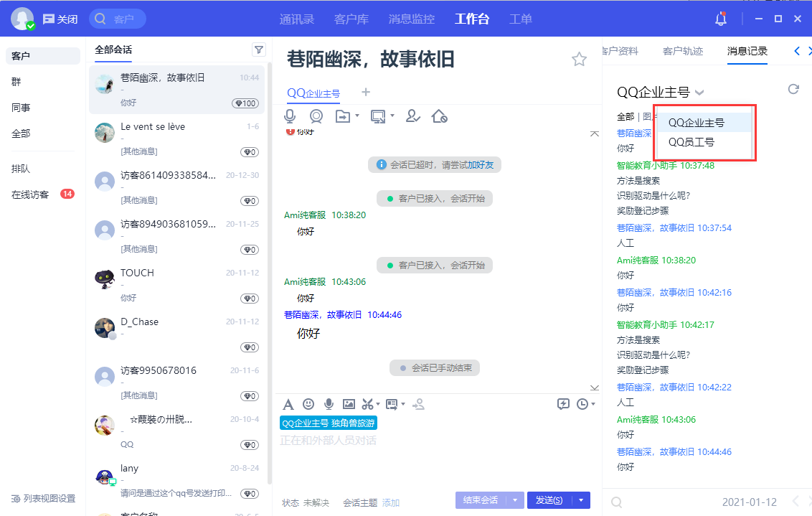Refresh the message records
812x516 pixels.
tap(793, 89)
